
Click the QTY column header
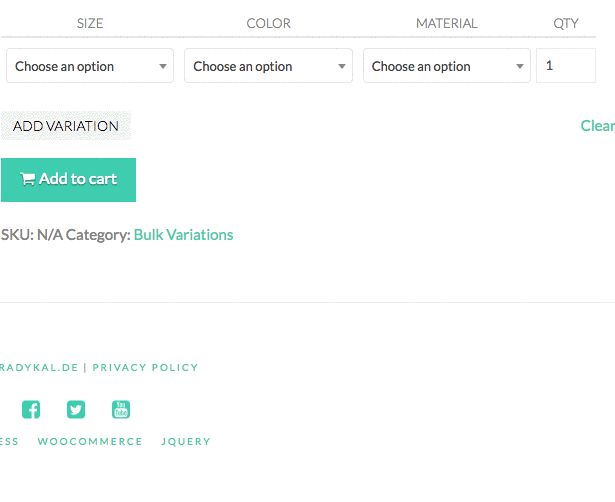point(566,23)
